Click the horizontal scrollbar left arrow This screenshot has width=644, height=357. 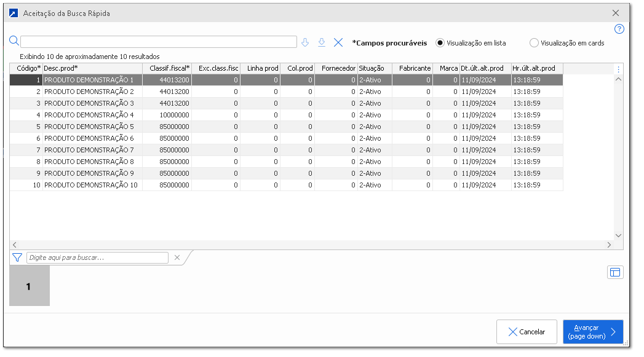pos(14,245)
